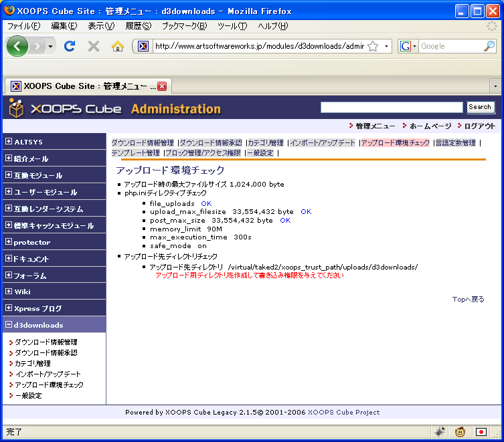This screenshot has width=504, height=442.
Task: Click the Topへ戻る link
Action: pyautogui.click(x=468, y=300)
